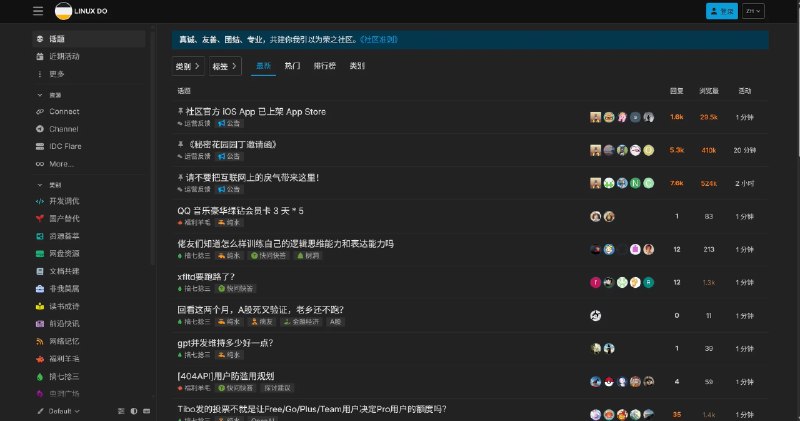Open 近期活动 in the sidebar
The image size is (800, 421).
click(89, 56)
